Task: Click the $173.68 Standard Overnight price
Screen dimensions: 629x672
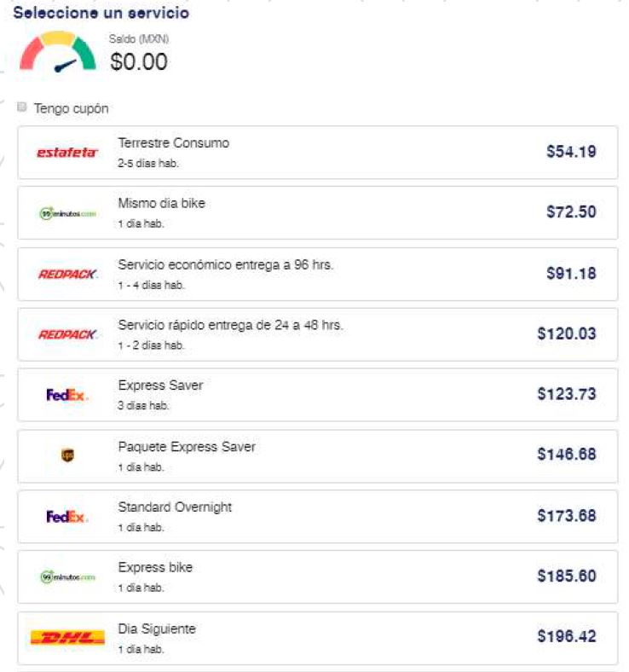Action: pyautogui.click(x=567, y=515)
